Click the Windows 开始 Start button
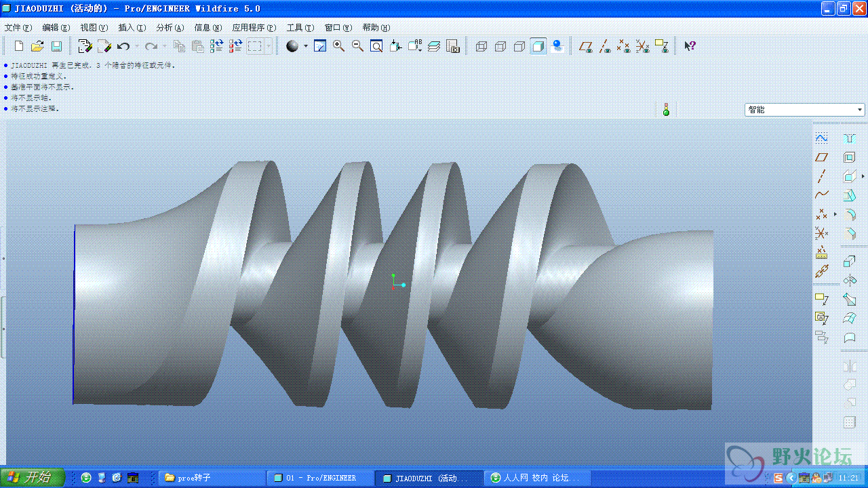Viewport: 868px width, 488px height. (x=31, y=477)
